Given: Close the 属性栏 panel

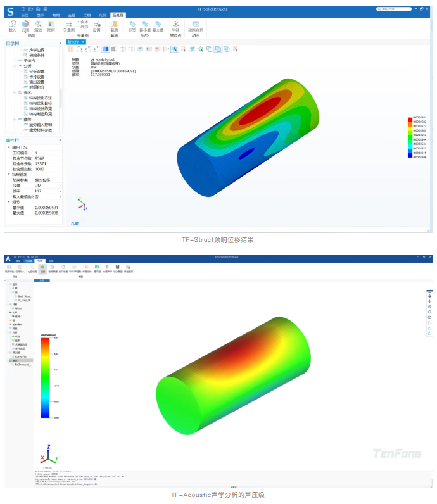Looking at the screenshot, I should pos(60,141).
